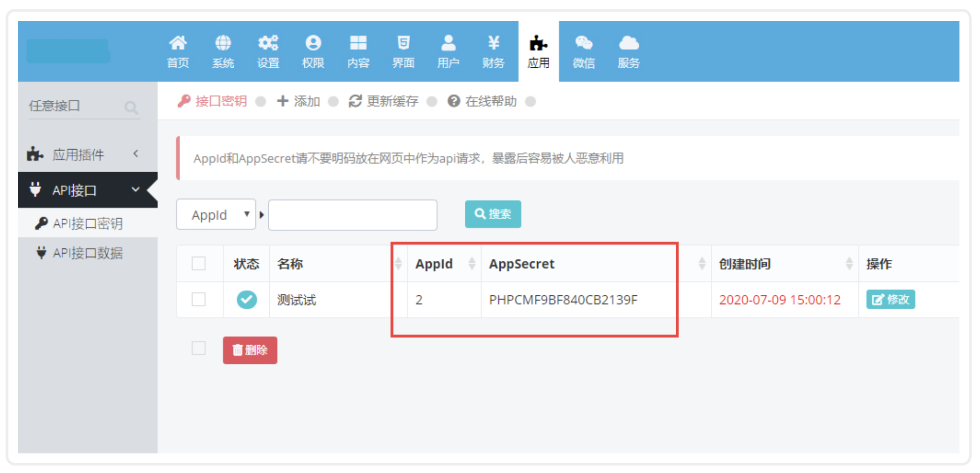Click the 修改 edit button
Viewport: 980px width, 473px height.
click(x=890, y=299)
